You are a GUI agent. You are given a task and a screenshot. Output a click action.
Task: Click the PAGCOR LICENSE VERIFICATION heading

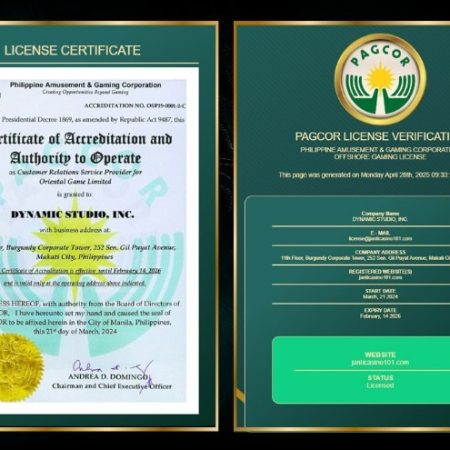tap(373, 136)
